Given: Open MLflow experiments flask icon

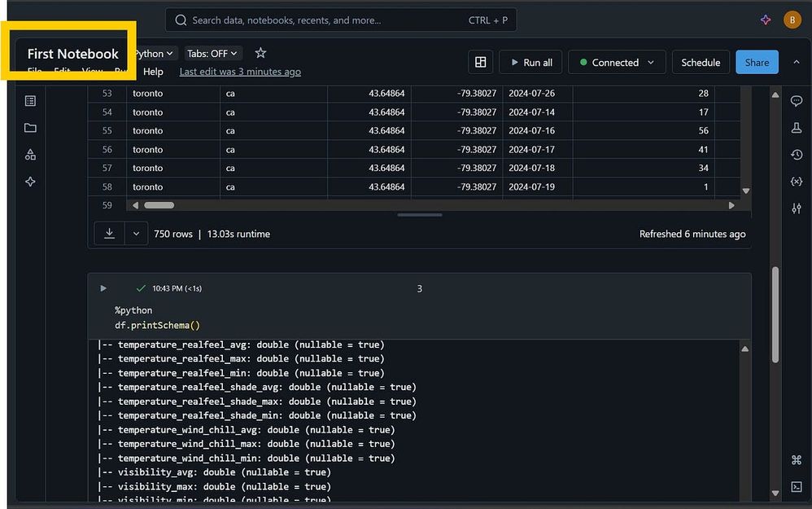Looking at the screenshot, I should pyautogui.click(x=797, y=128).
